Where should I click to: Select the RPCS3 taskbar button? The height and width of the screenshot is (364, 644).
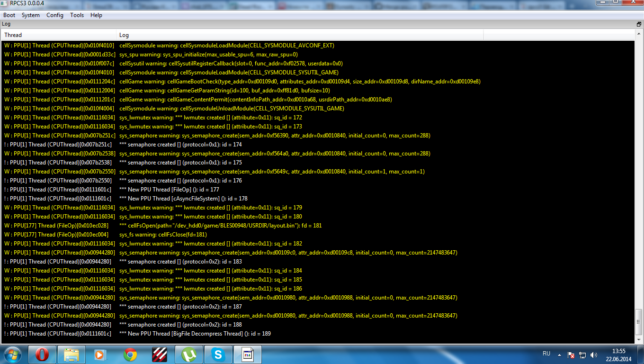tap(248, 354)
